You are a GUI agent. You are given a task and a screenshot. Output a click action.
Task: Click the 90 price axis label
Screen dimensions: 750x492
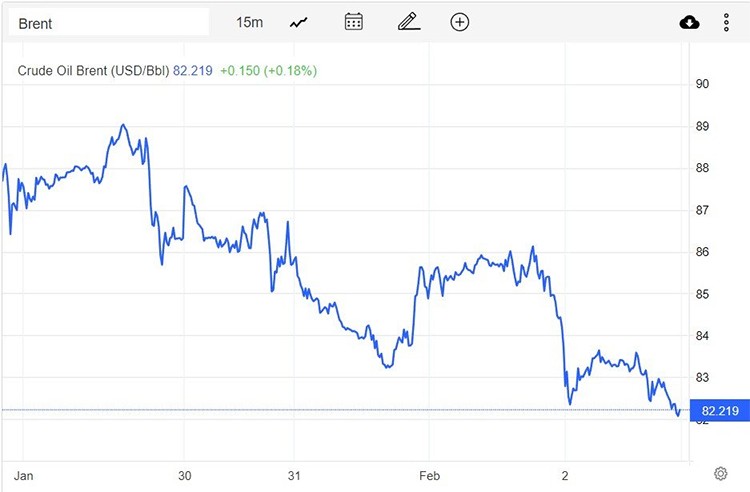[702, 84]
